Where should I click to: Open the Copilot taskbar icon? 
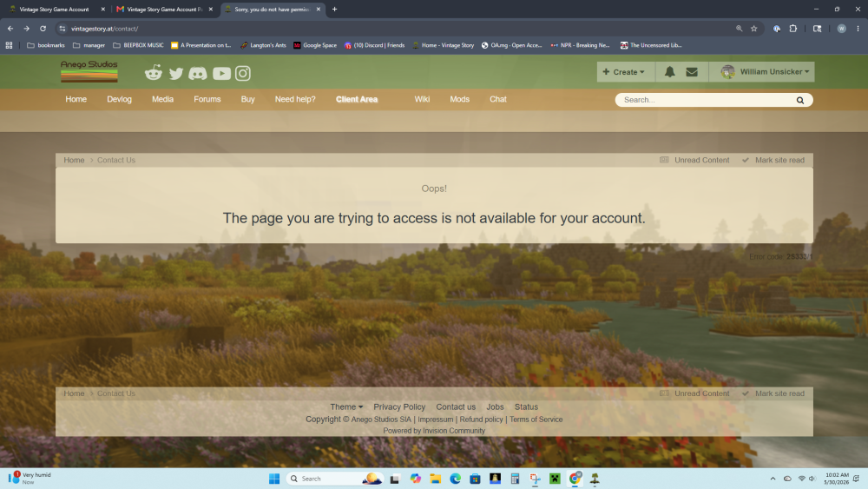pyautogui.click(x=415, y=479)
